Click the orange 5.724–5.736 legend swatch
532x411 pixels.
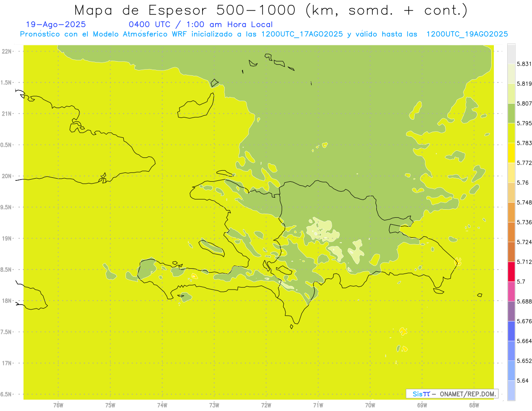point(511,232)
